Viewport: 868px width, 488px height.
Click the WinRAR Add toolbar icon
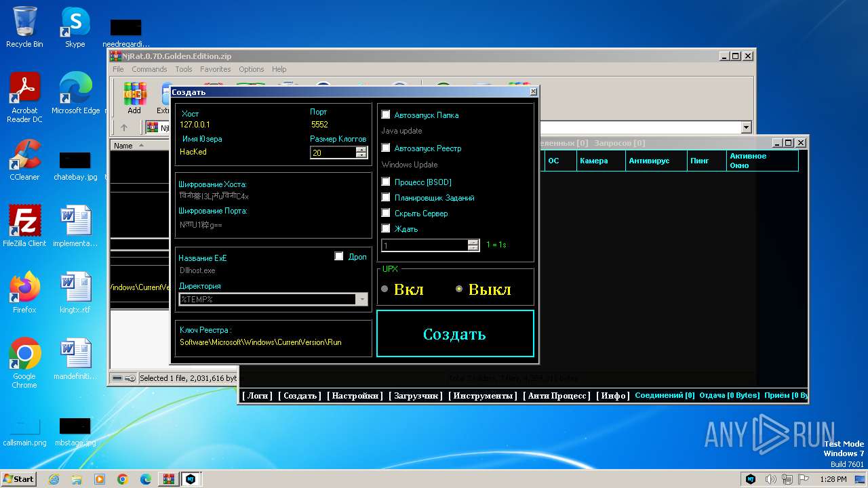point(134,98)
